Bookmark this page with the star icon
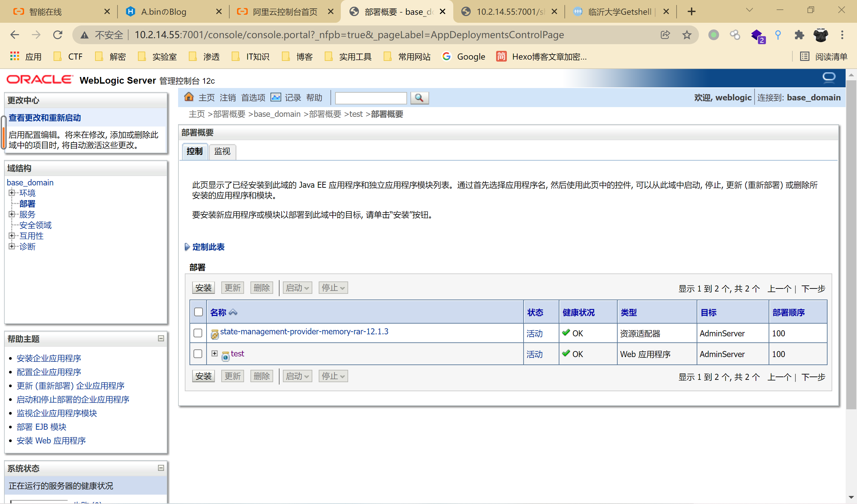Image resolution: width=857 pixels, height=504 pixels. point(687,35)
